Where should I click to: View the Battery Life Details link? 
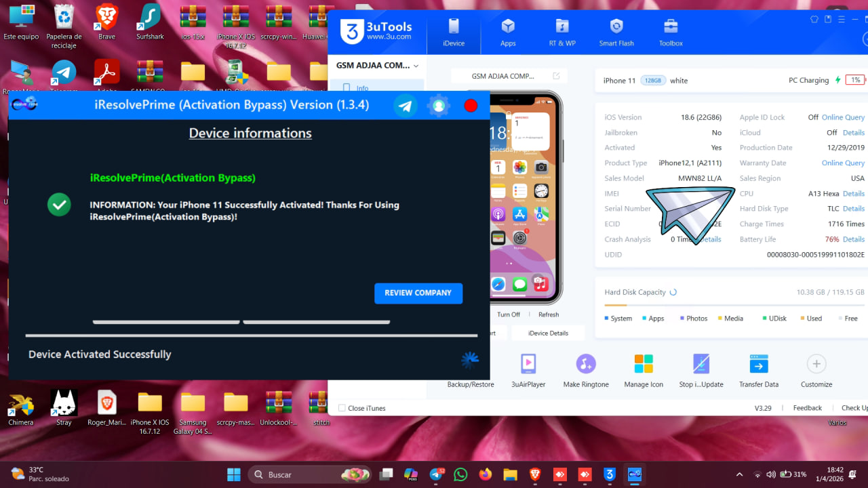point(854,239)
